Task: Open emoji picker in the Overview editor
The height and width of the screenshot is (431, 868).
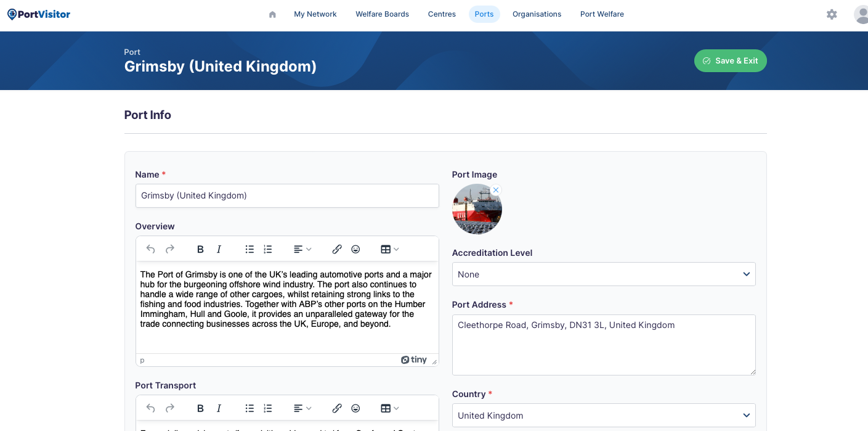Action: pyautogui.click(x=355, y=249)
